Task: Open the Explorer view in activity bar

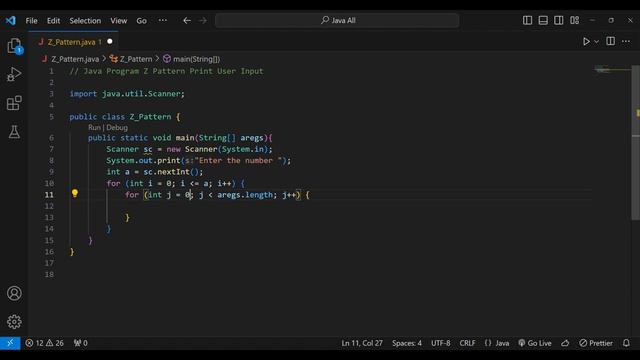Action: (14, 46)
